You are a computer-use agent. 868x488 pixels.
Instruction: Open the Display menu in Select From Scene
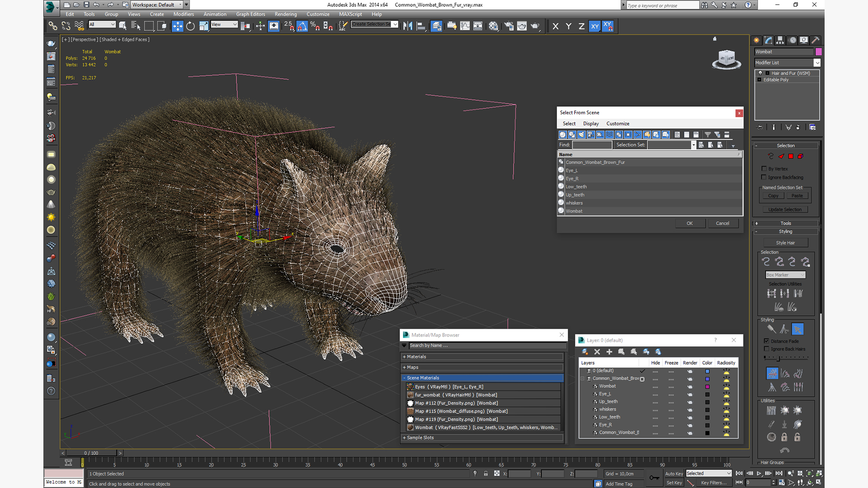[590, 123]
